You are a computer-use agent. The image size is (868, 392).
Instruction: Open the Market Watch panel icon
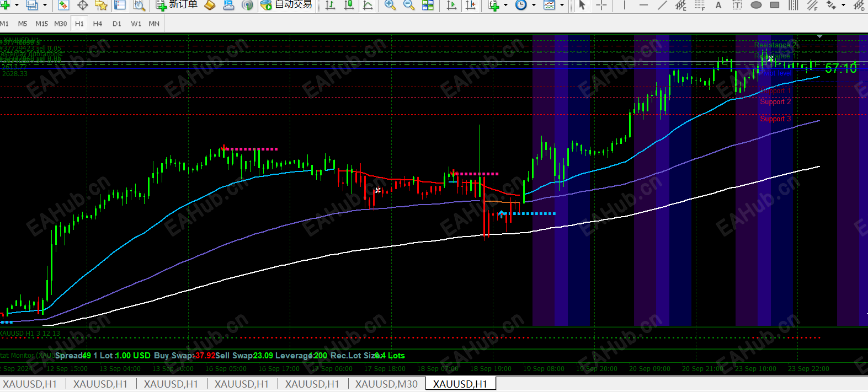tap(63, 5)
